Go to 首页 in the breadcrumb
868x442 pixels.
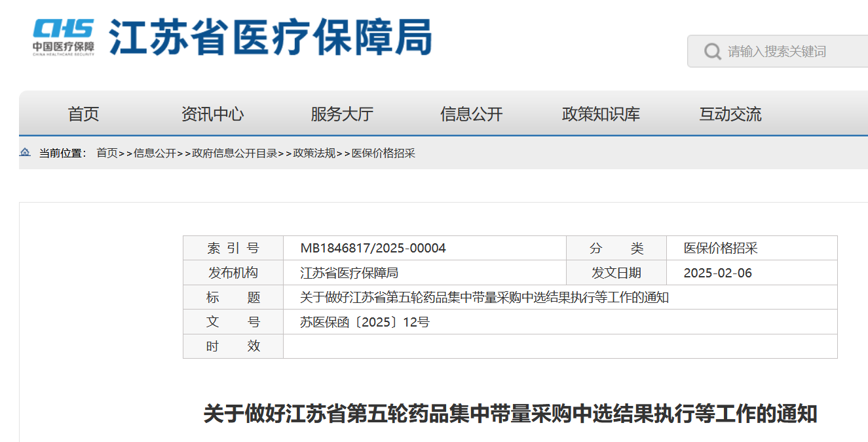[x=107, y=153]
